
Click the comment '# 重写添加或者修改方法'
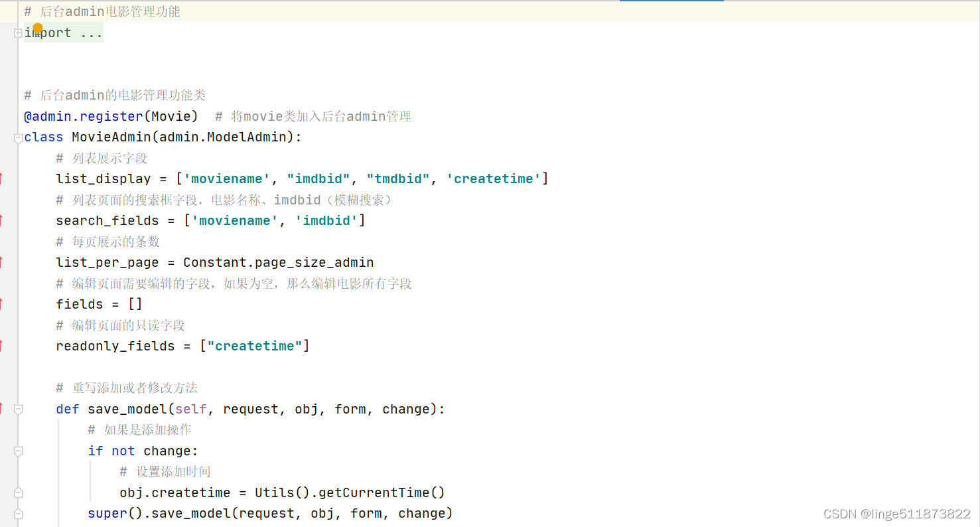[127, 388]
